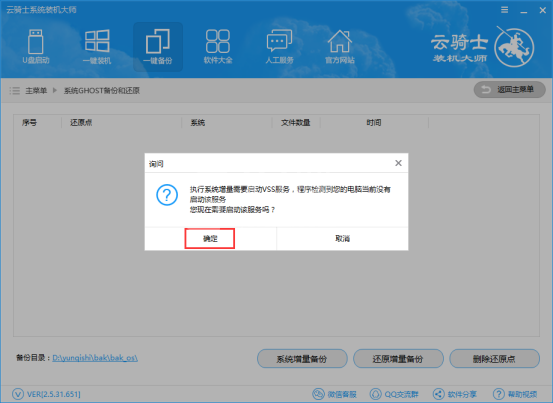
Task: Click the breadcrumb list icon
Action: coord(14,91)
